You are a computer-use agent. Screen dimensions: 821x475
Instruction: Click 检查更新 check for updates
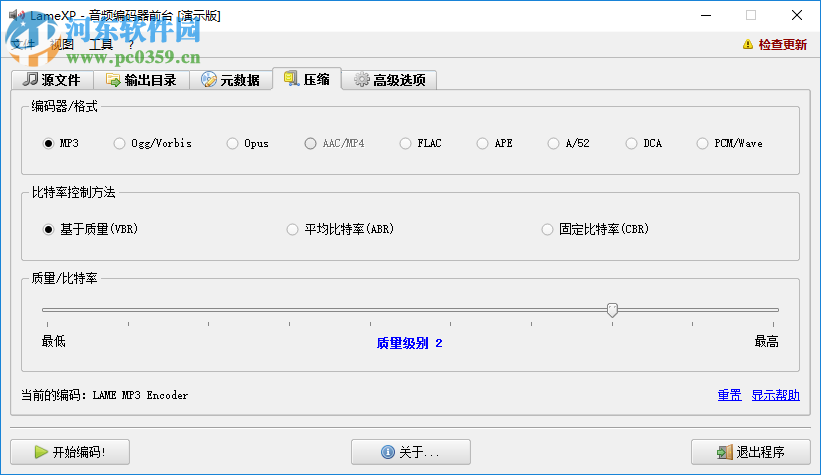pos(782,45)
